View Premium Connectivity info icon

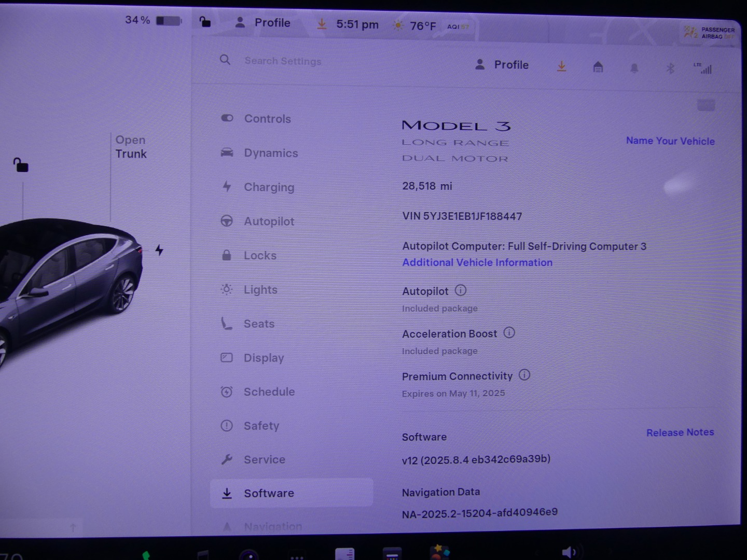tap(524, 375)
